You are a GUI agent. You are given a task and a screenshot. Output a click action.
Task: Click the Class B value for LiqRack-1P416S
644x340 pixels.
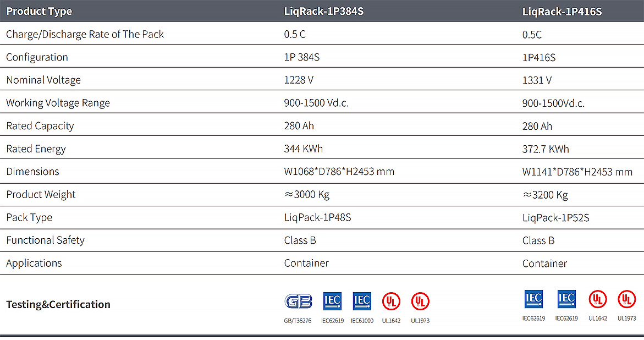538,240
